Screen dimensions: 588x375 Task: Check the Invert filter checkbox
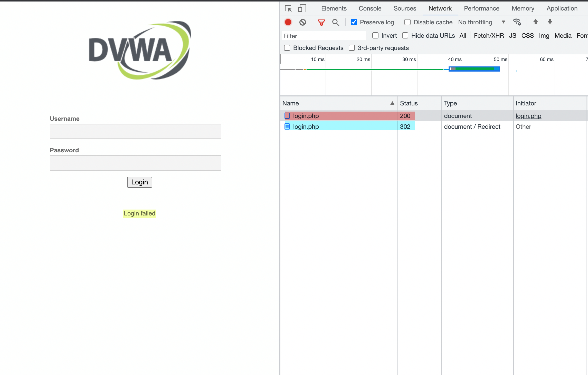(x=375, y=35)
